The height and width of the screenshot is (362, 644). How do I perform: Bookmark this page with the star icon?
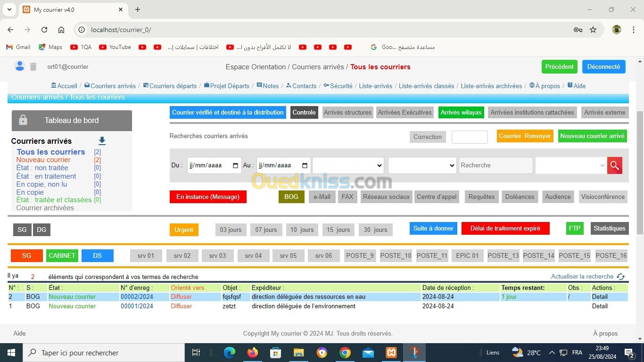(x=593, y=30)
